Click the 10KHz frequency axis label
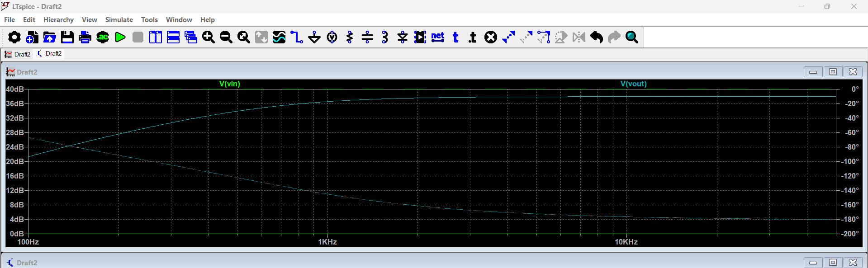This screenshot has width=868, height=268. [626, 242]
